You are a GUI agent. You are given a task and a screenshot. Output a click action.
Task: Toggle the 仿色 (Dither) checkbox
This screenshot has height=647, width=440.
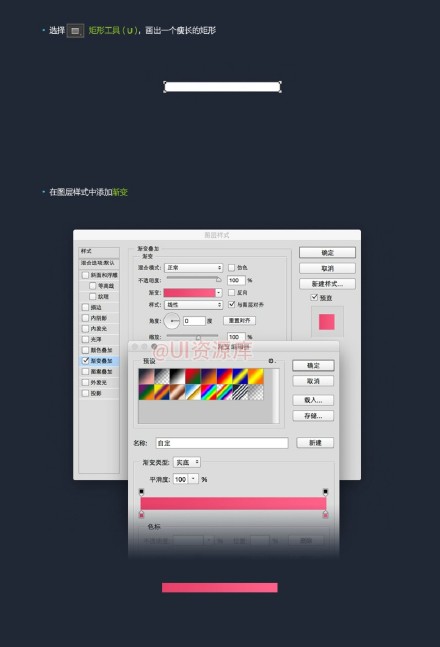[x=232, y=268]
